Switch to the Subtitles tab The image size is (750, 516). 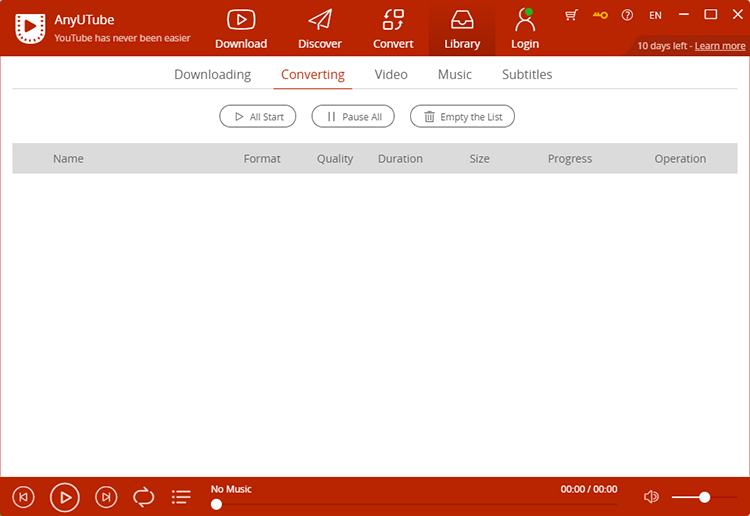(527, 75)
